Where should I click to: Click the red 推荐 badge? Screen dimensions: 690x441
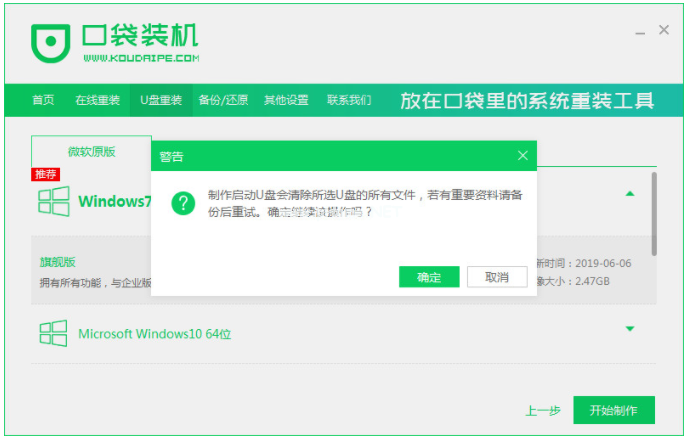tap(46, 174)
